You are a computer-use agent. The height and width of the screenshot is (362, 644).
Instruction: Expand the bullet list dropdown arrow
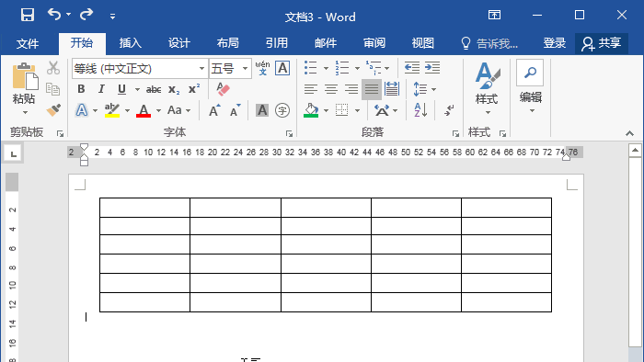[326, 68]
